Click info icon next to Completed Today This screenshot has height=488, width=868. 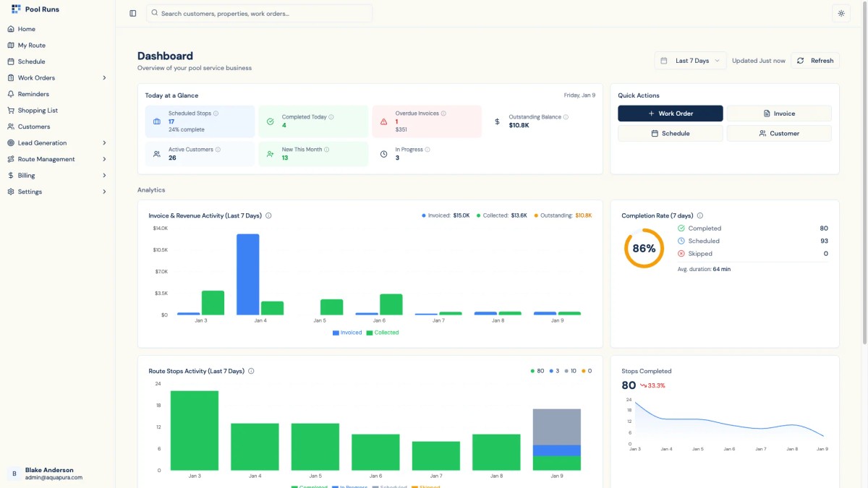(332, 116)
